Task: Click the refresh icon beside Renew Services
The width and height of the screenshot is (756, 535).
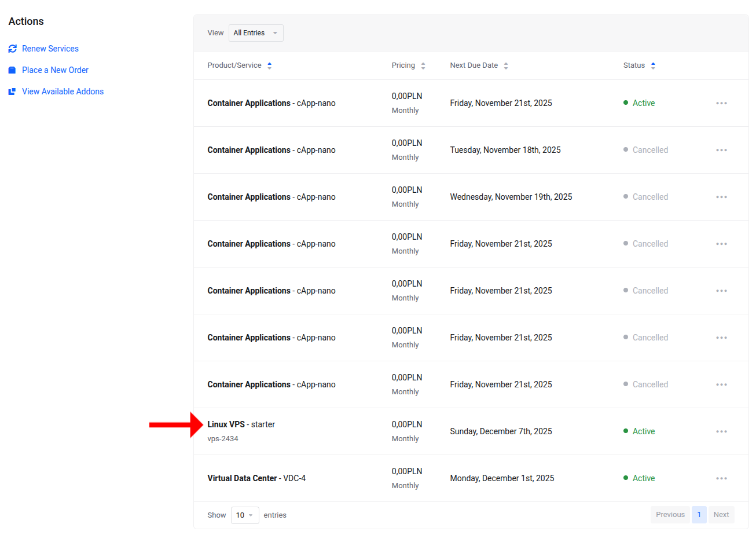Action: [x=12, y=48]
